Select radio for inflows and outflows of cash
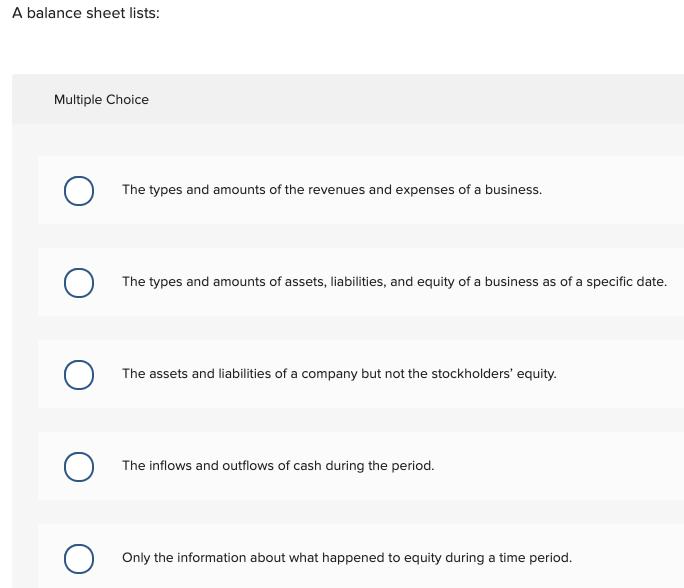Image resolution: width=684 pixels, height=588 pixels. [79, 466]
